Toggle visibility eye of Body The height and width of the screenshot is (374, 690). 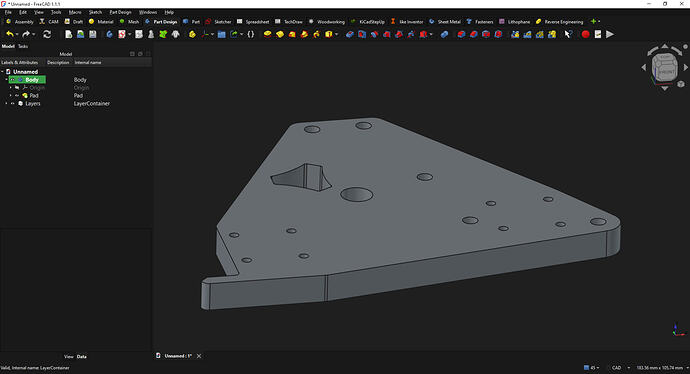13,80
